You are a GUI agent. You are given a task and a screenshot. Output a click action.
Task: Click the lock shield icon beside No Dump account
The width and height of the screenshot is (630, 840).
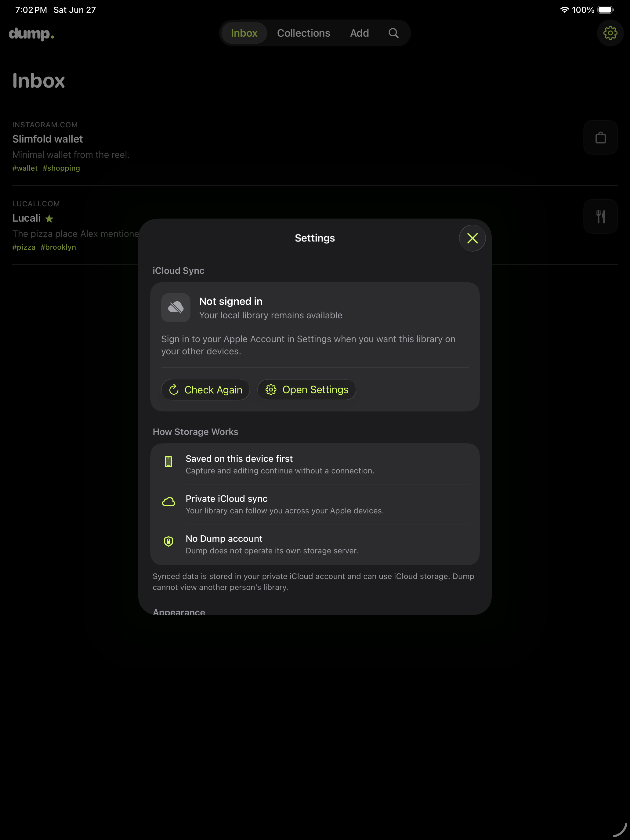pyautogui.click(x=168, y=541)
